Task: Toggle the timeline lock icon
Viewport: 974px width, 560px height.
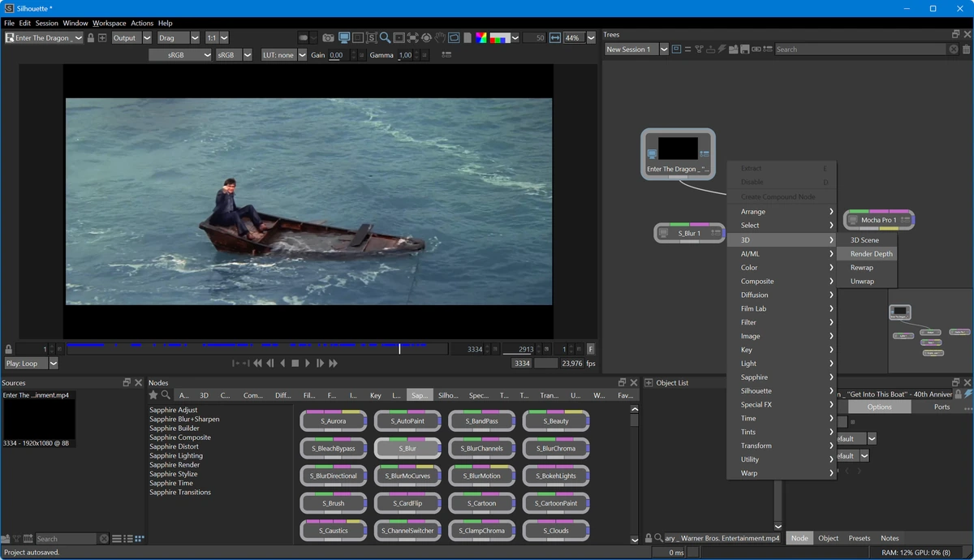Action: pos(9,349)
